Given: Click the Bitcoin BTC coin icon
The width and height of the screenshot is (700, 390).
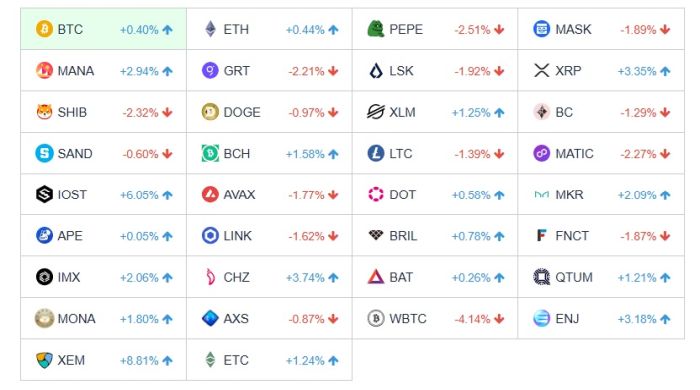Looking at the screenshot, I should tap(44, 29).
